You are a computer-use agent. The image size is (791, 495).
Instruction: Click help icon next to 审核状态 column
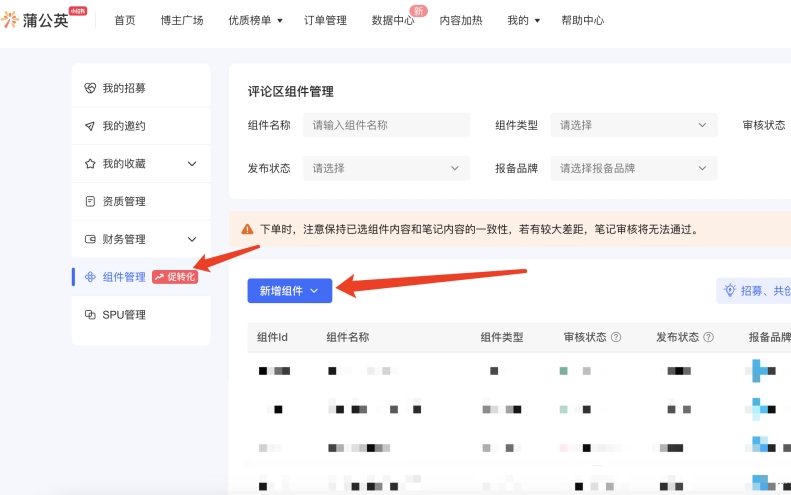pyautogui.click(x=616, y=337)
